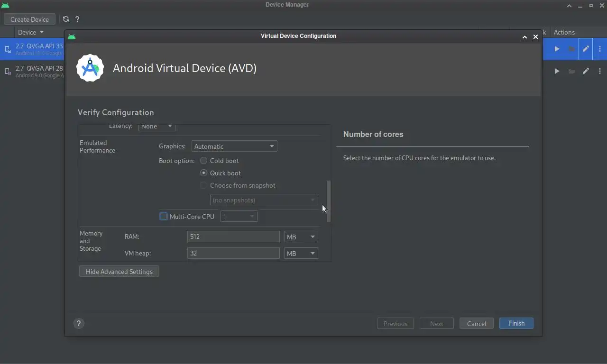607x364 pixels.
Task: Edit the QVGA API 28 device pencil icon
Action: pyautogui.click(x=586, y=71)
